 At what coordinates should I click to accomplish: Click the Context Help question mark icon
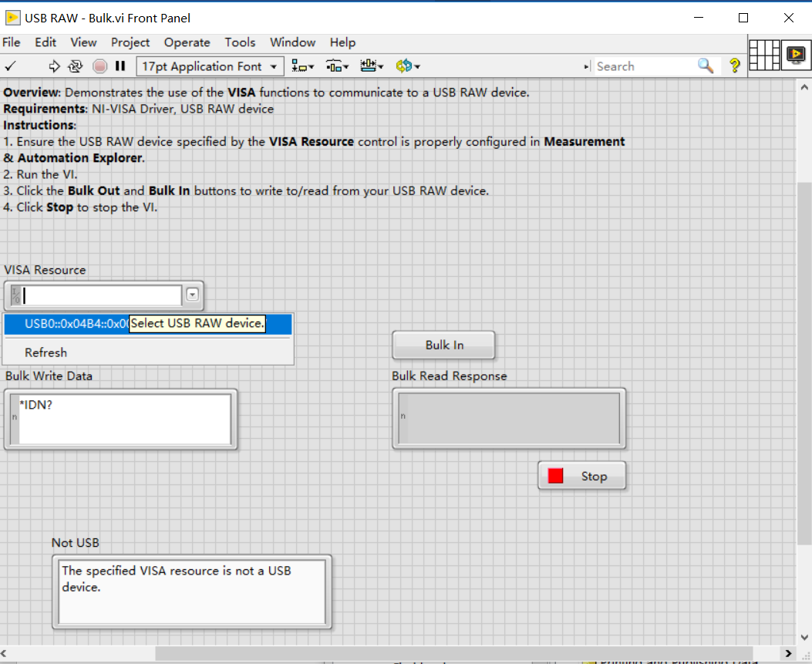(x=733, y=66)
